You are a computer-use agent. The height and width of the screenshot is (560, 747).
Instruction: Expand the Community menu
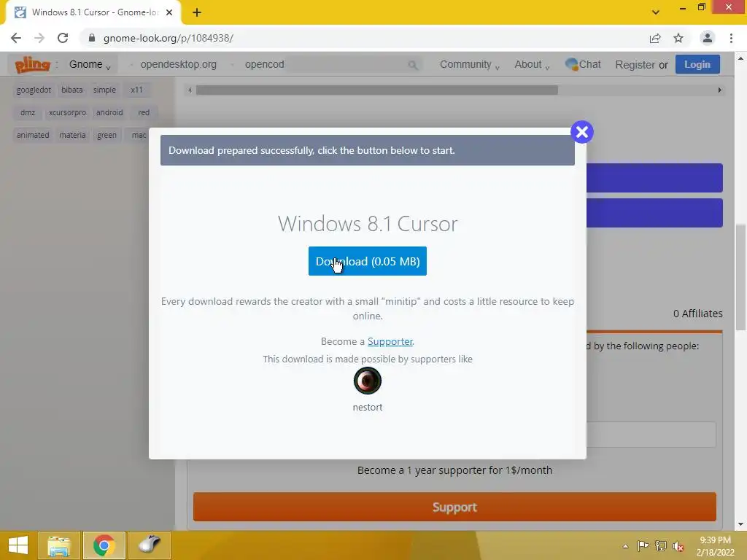tap(469, 64)
